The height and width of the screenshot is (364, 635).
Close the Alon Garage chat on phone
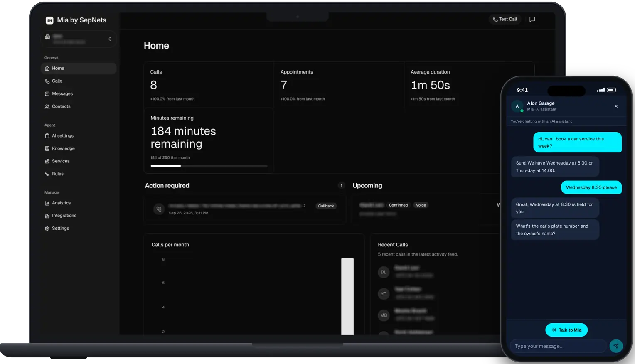tap(616, 106)
